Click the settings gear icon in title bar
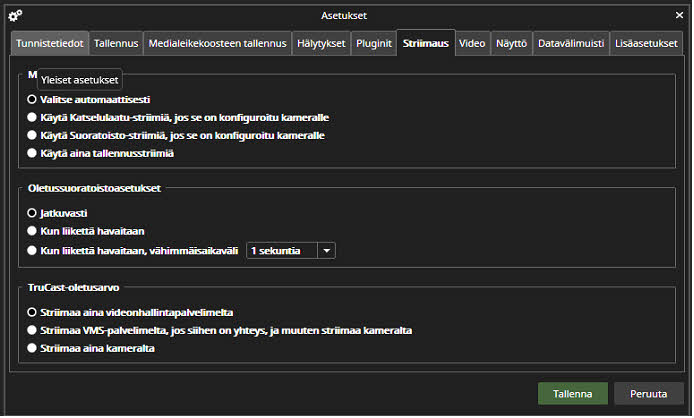Image resolution: width=694 pixels, height=418 pixels. 14,15
